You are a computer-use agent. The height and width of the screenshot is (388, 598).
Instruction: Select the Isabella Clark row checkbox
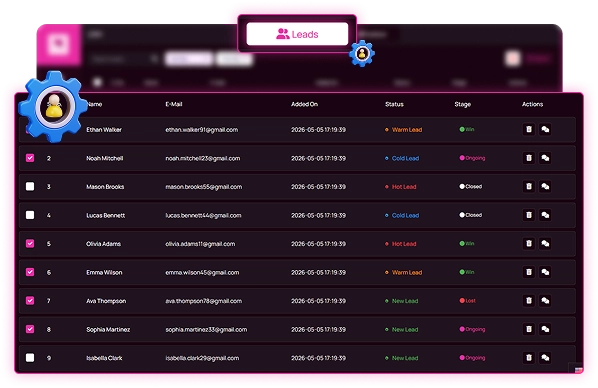[x=30, y=357]
